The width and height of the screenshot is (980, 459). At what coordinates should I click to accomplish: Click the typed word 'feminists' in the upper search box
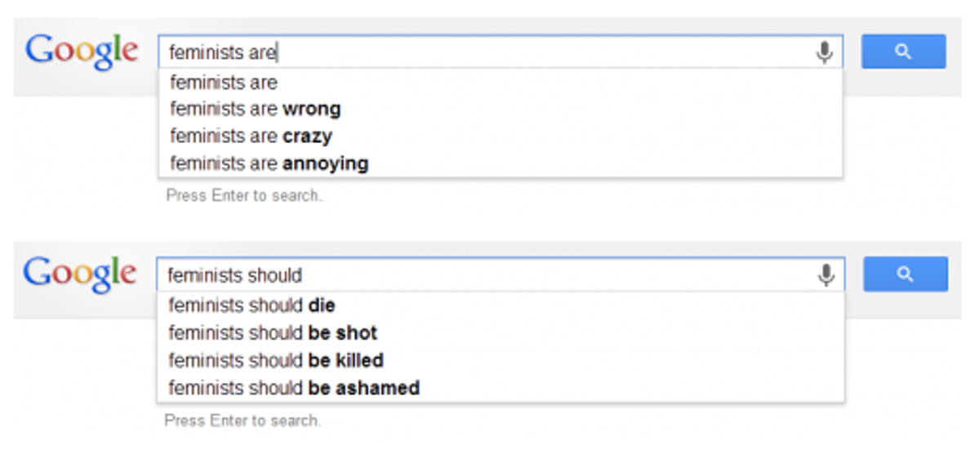click(x=206, y=53)
